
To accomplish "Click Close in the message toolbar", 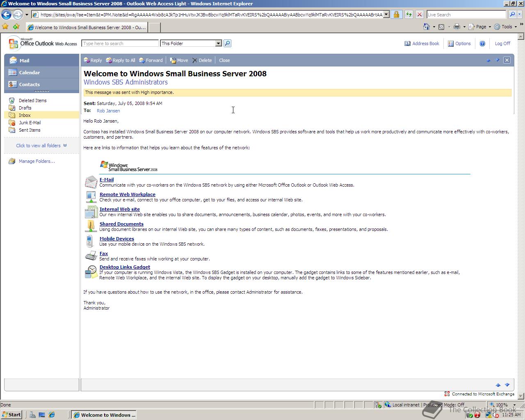I will click(224, 60).
